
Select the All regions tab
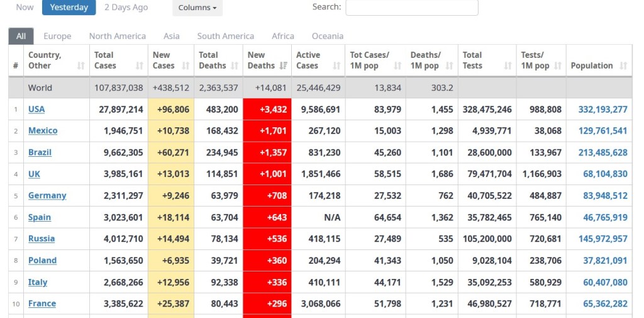coord(21,36)
